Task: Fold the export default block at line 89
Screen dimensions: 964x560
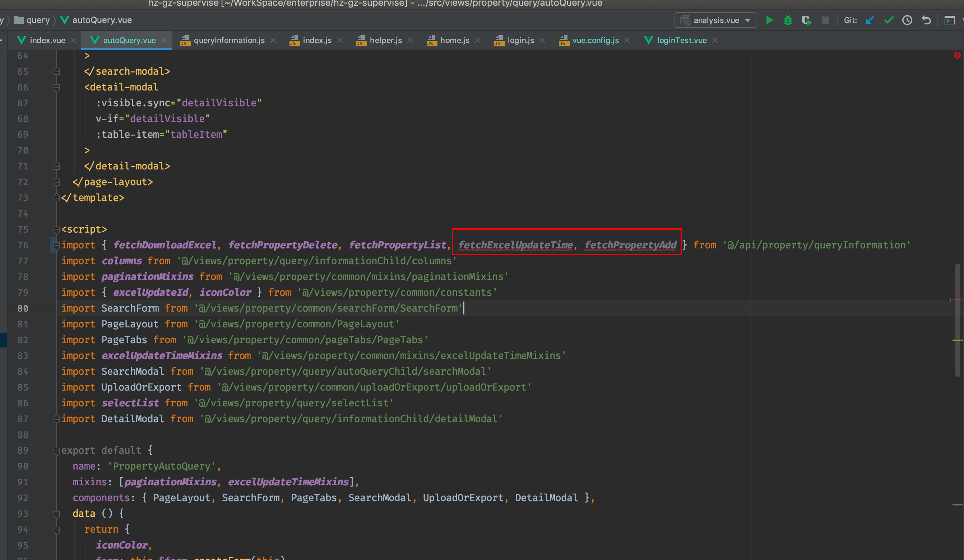Action: point(57,451)
